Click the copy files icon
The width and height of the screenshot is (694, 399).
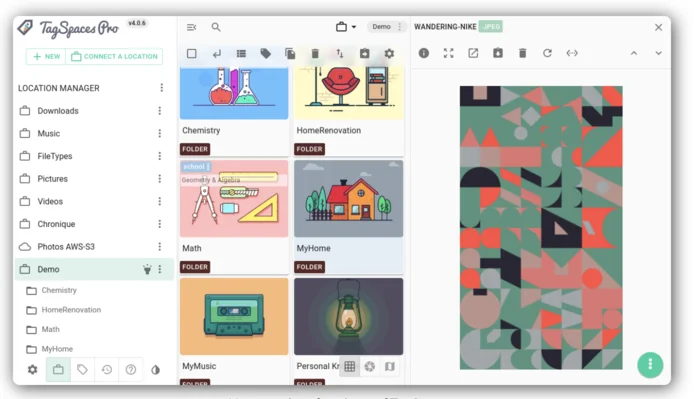pyautogui.click(x=290, y=54)
